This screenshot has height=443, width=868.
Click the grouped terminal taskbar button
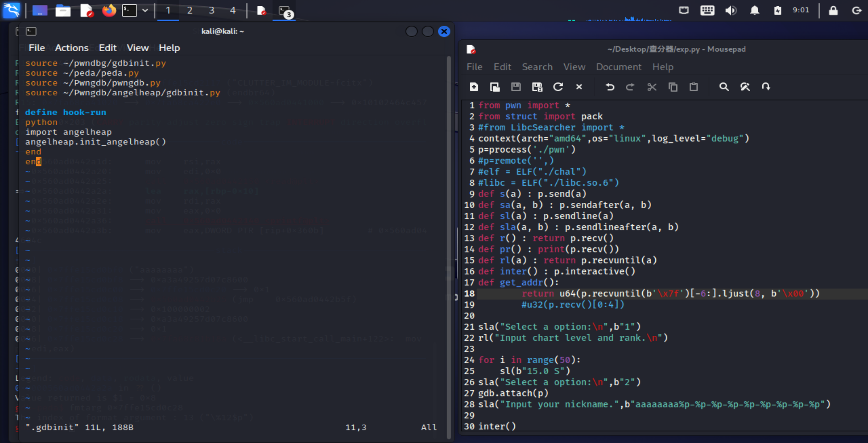coord(285,11)
